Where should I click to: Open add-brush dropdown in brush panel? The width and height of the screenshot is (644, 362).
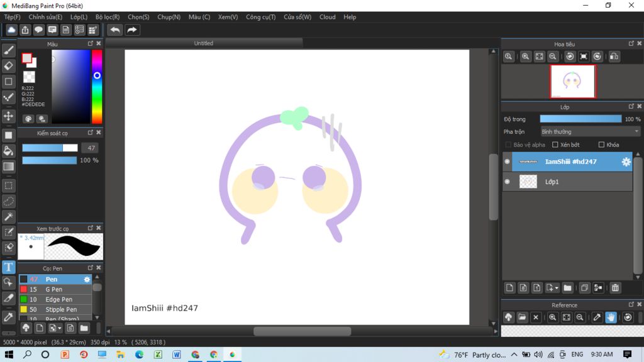click(x=60, y=328)
